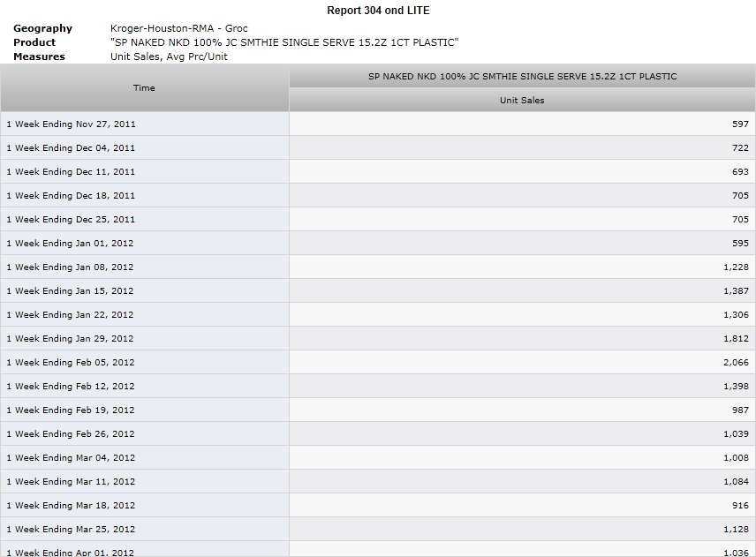
Task: Select the "1 Week Ending Mar 04, 2012" row label
Action: 71,458
